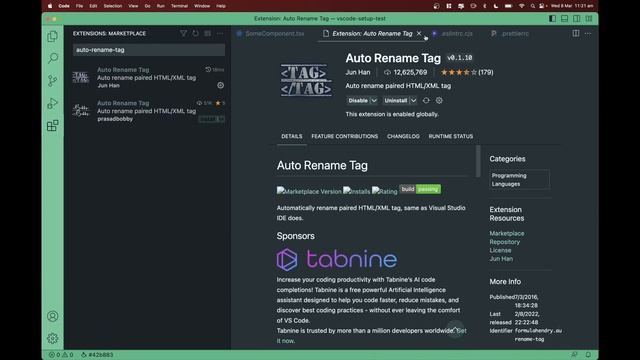Open macOS Spotlight search icon

coord(532,6)
